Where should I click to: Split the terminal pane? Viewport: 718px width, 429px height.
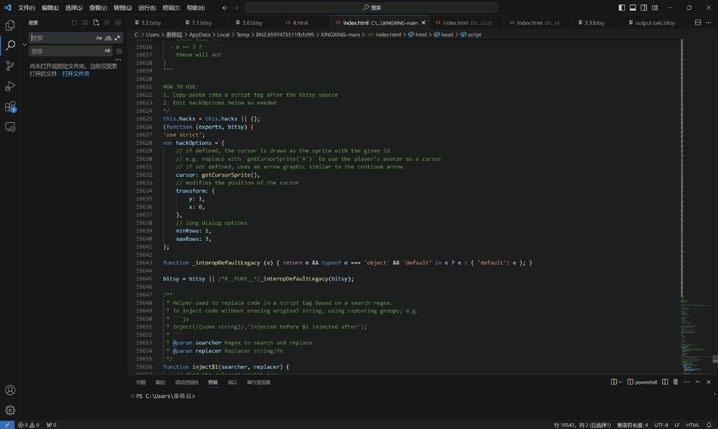(665, 382)
